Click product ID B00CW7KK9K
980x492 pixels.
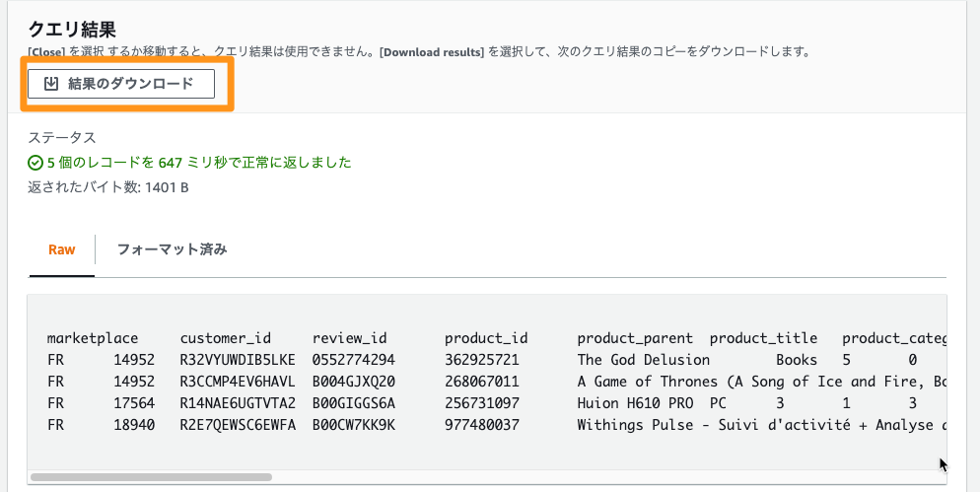pyautogui.click(x=354, y=425)
